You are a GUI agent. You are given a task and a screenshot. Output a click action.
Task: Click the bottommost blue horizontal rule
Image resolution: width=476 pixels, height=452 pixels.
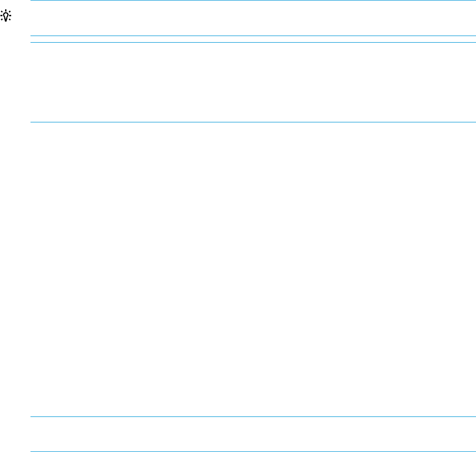click(x=253, y=451)
